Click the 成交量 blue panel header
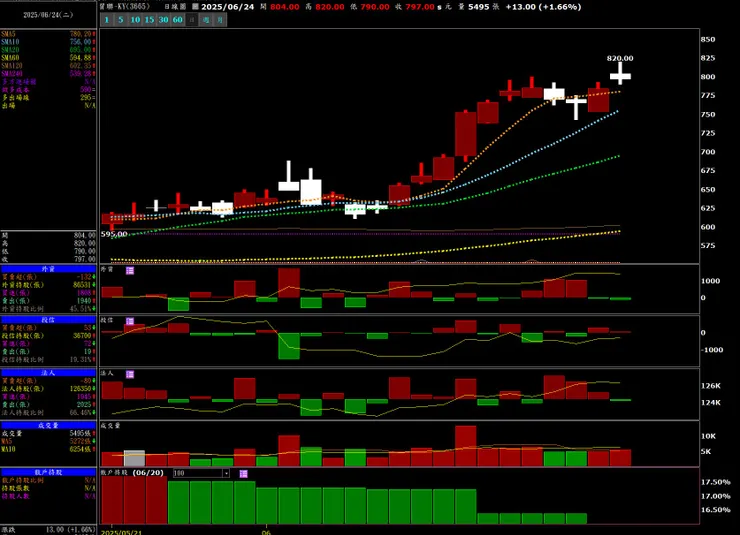Image resolution: width=740 pixels, height=535 pixels. point(48,425)
